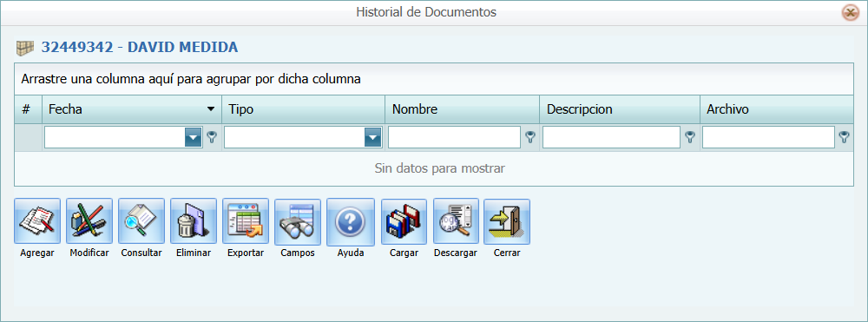Click the Cargar floppy disks icon
Screen dimensions: 868x322
404,221
